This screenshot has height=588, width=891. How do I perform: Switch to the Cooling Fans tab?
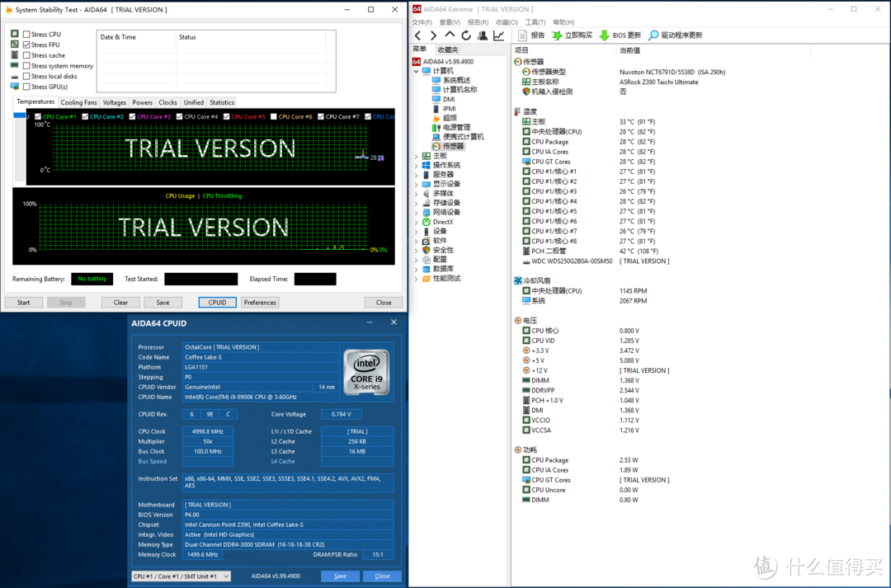tap(79, 102)
